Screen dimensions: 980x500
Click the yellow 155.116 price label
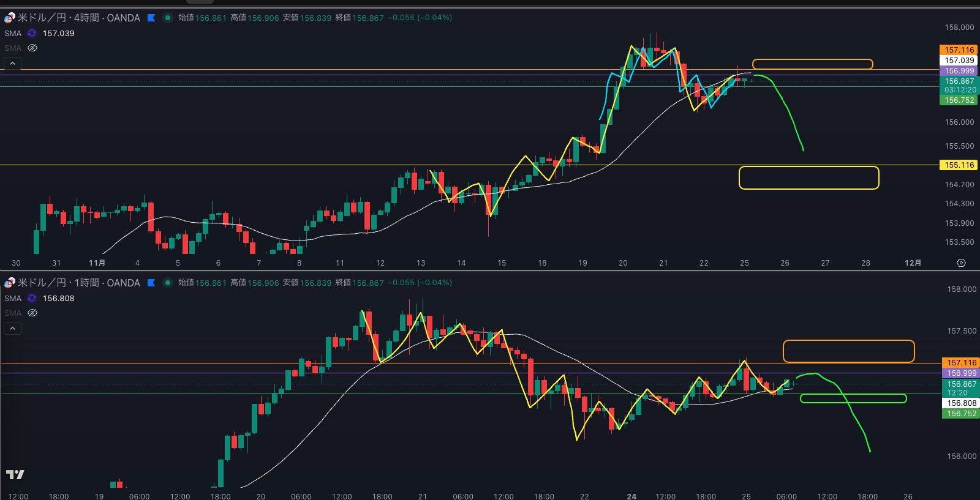(959, 165)
